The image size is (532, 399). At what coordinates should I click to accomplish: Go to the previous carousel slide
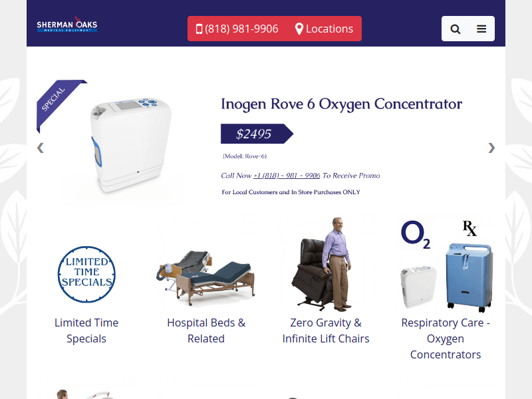41,148
